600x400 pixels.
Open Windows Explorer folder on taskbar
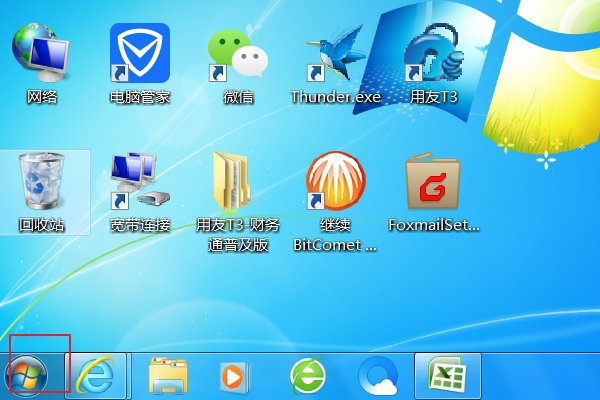pyautogui.click(x=169, y=376)
